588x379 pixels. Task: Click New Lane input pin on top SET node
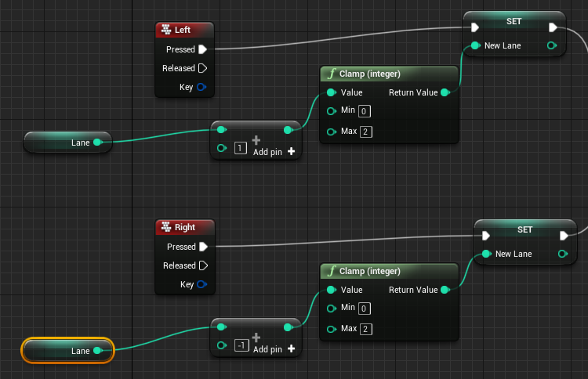tap(476, 46)
